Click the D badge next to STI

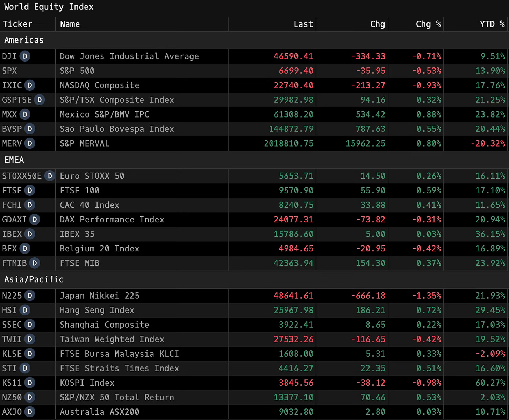tap(25, 368)
